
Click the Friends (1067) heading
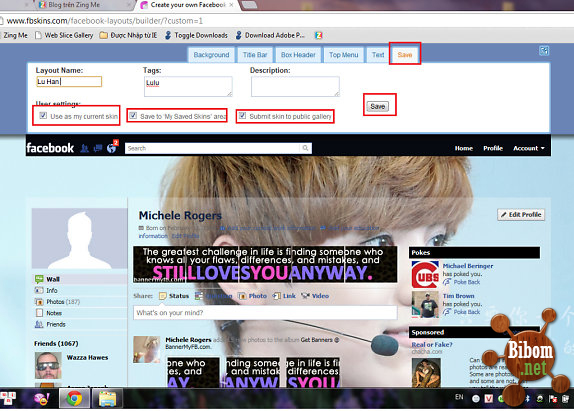pos(56,343)
